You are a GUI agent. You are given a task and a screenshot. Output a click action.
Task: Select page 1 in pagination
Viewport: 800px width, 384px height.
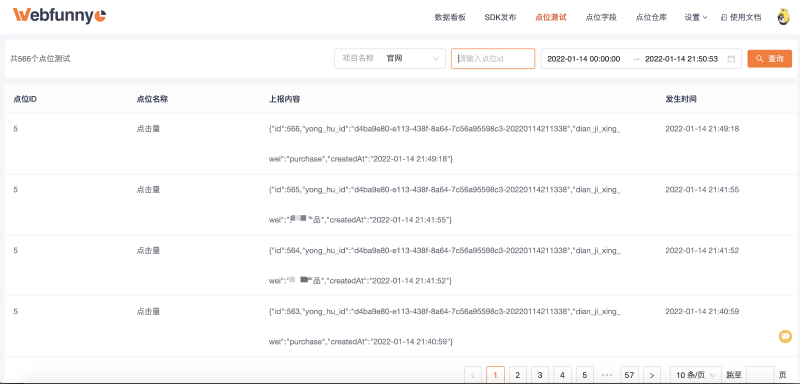pyautogui.click(x=495, y=375)
